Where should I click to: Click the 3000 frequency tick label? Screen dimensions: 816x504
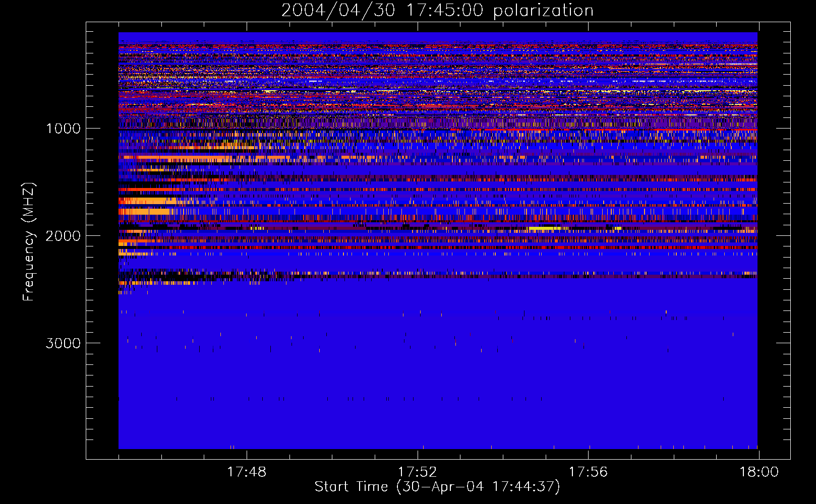coord(63,343)
